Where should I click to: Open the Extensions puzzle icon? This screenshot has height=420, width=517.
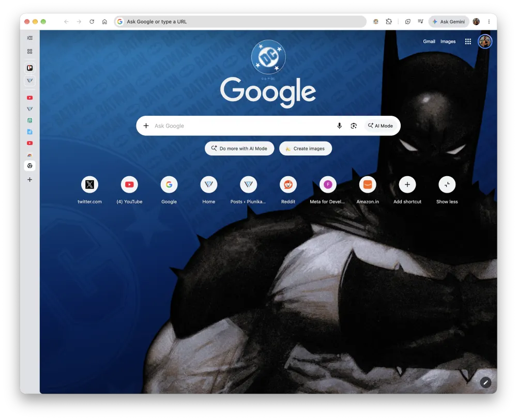[389, 22]
